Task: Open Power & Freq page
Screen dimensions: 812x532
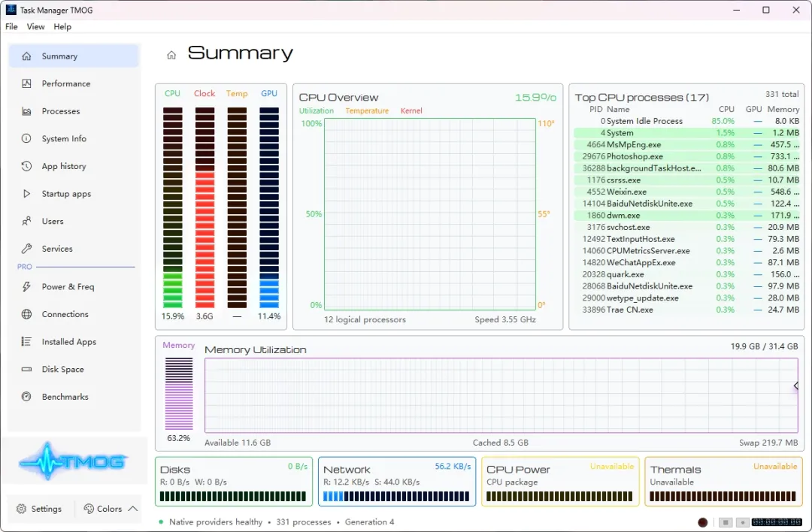Action: point(74,286)
